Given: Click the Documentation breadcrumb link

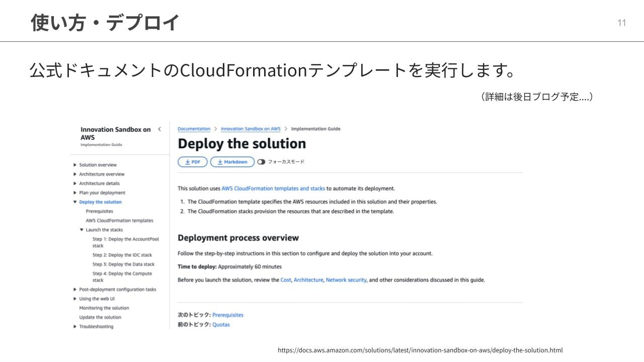Looking at the screenshot, I should click(x=194, y=129).
